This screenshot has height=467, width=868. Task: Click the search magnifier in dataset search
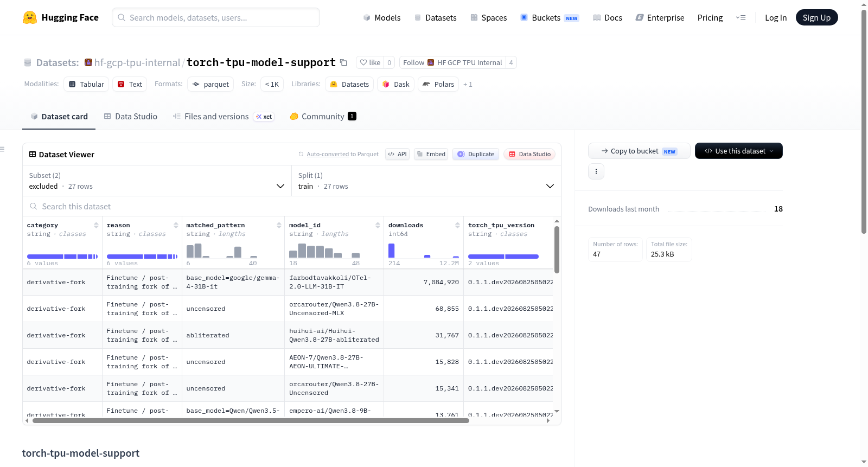coord(34,206)
